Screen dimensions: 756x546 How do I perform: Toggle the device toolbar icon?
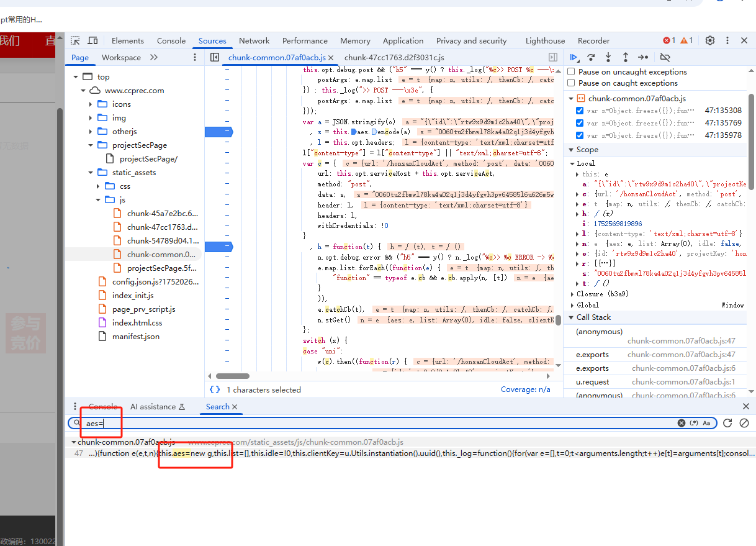(x=92, y=40)
